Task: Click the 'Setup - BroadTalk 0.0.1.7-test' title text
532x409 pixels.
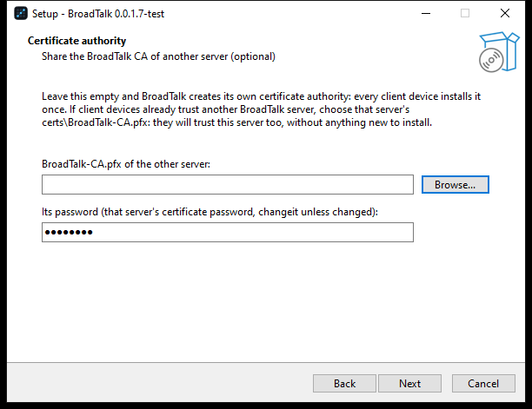Action: (98, 14)
